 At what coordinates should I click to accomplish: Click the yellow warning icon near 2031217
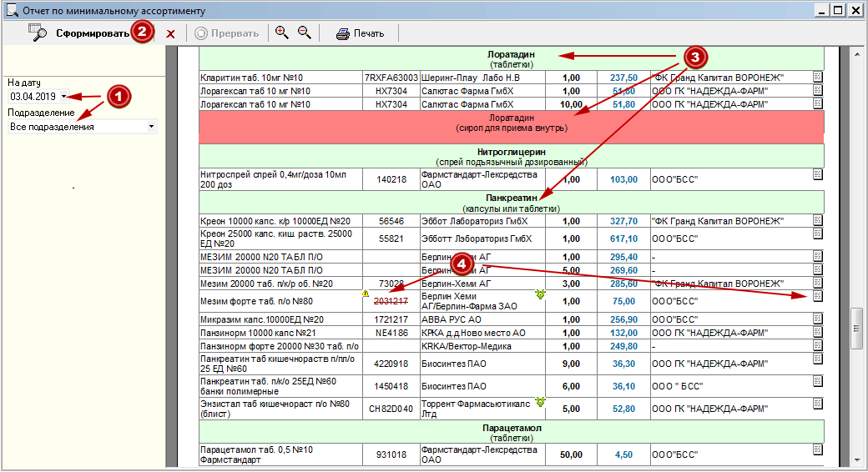pos(366,294)
